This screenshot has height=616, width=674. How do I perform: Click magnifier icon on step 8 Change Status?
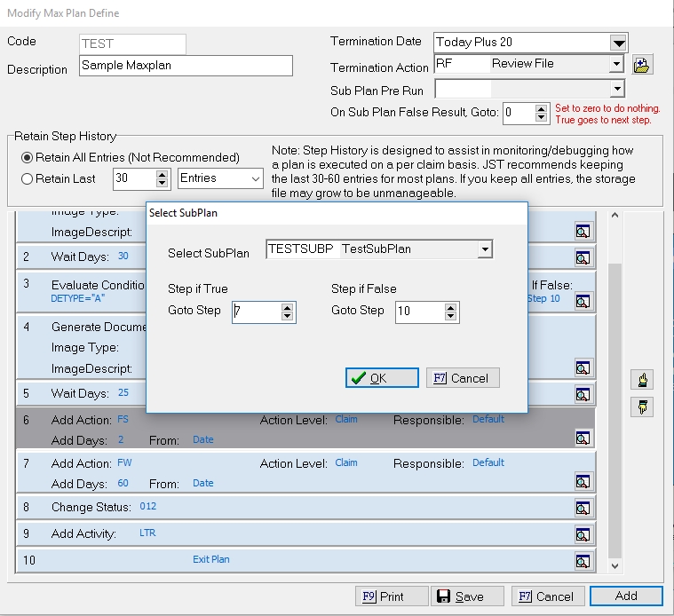[583, 509]
